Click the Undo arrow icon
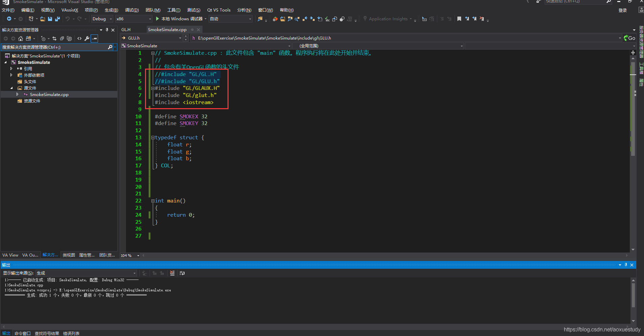The width and height of the screenshot is (644, 336). coord(68,19)
